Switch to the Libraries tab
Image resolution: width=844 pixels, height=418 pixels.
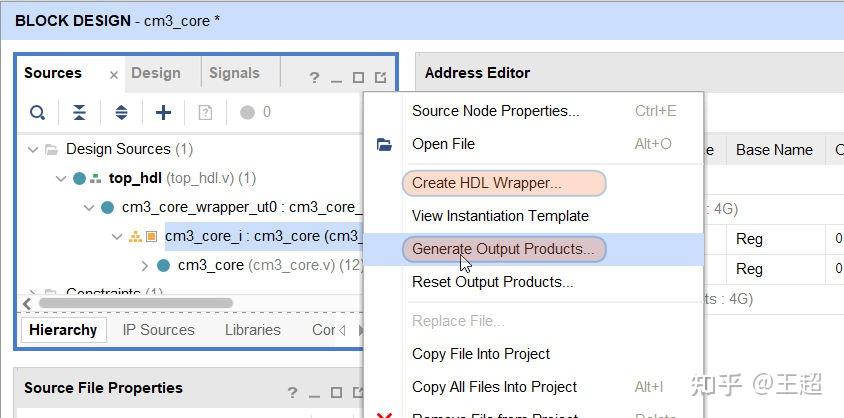click(252, 330)
